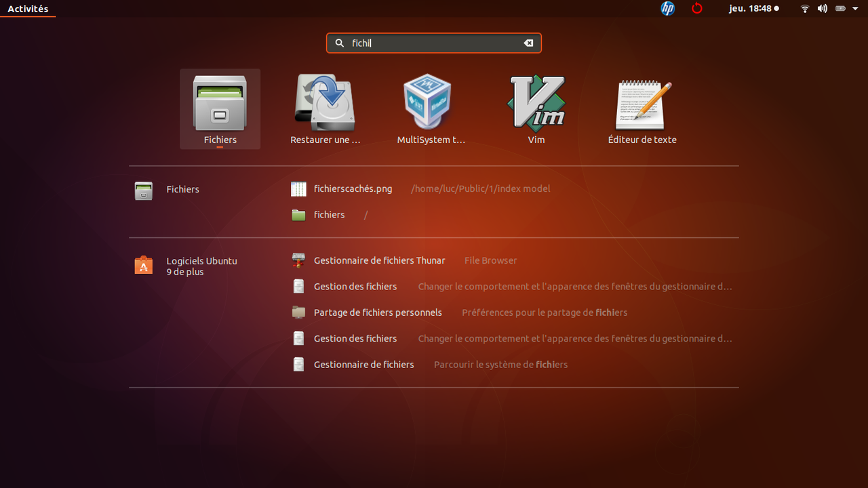Open the fichierscachés.png result
Image resolution: width=868 pixels, height=488 pixels.
pyautogui.click(x=353, y=188)
